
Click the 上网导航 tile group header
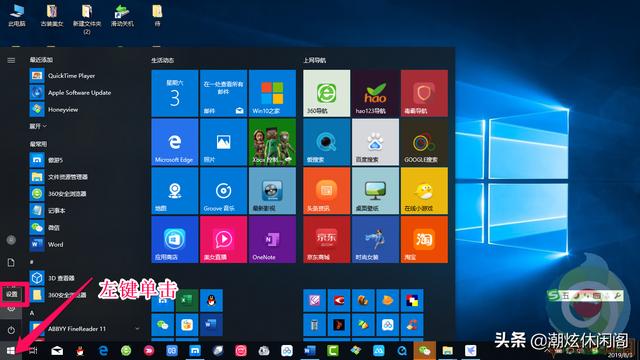pyautogui.click(x=315, y=60)
